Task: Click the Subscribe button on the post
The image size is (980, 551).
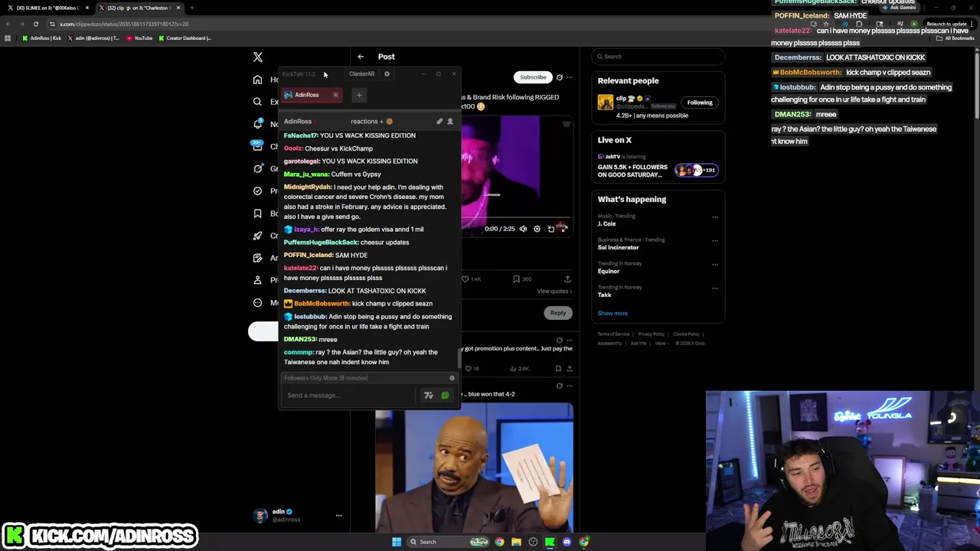Action: [x=533, y=77]
